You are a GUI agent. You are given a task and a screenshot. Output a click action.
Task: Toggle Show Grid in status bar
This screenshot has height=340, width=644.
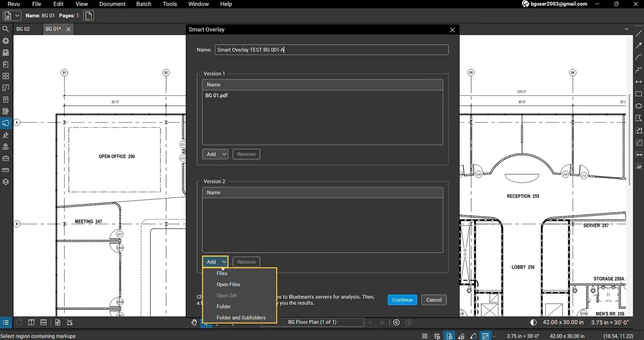point(425,336)
